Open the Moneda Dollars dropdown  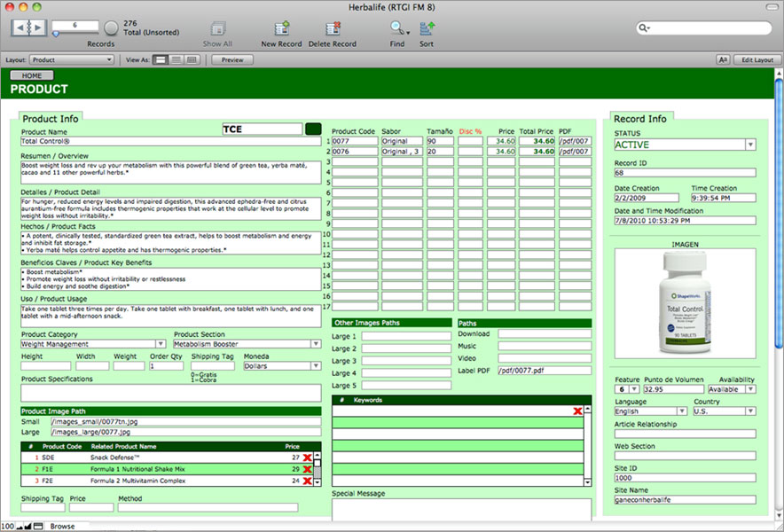pyautogui.click(x=316, y=366)
